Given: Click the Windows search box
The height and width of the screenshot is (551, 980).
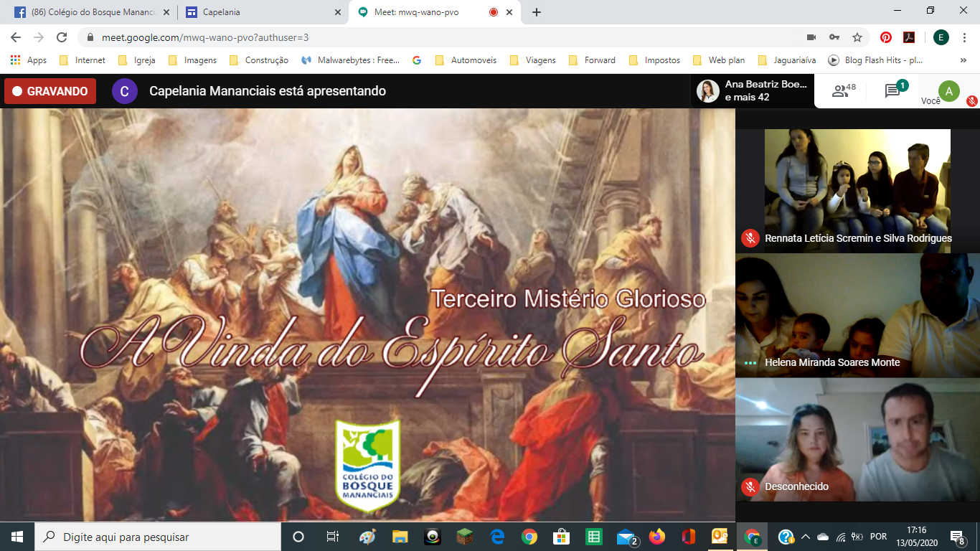Looking at the screenshot, I should click(x=157, y=537).
